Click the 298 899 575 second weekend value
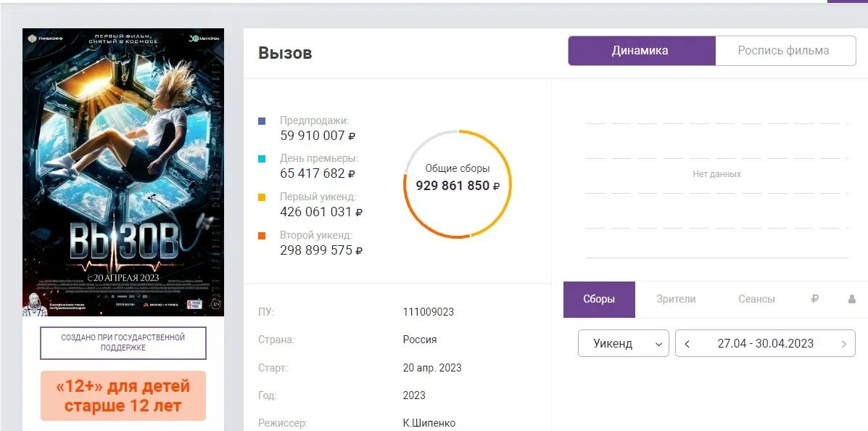The image size is (868, 431). click(322, 250)
